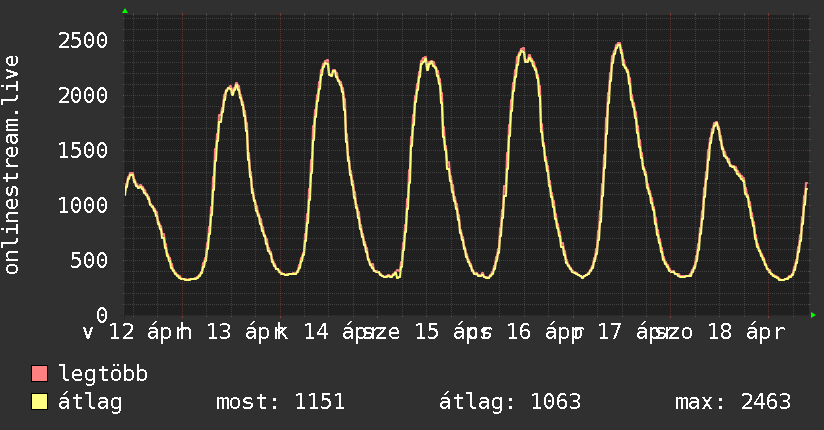
Task: Click the 1500 Y-axis label
Action: (82, 151)
